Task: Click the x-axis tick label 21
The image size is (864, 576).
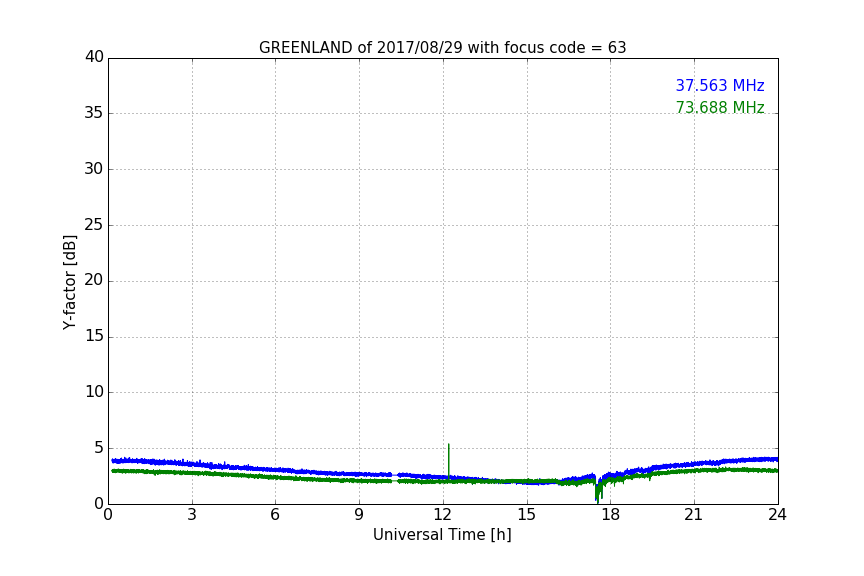Action: click(694, 515)
